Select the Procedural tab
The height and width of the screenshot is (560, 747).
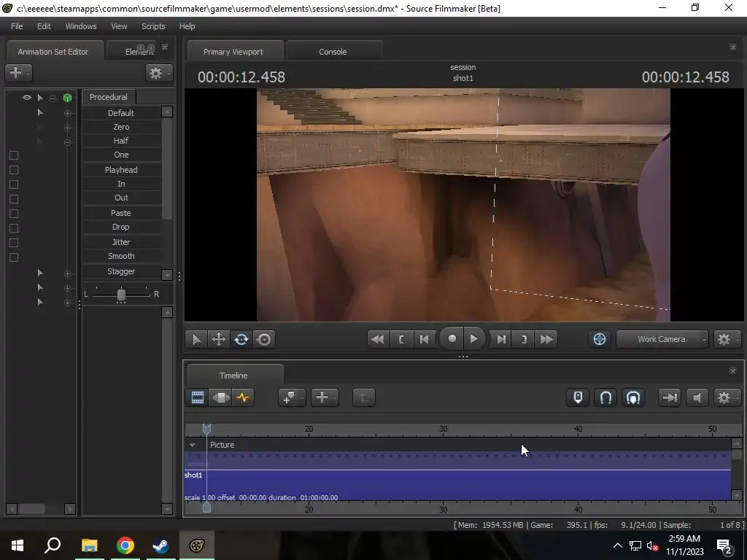pos(109,97)
